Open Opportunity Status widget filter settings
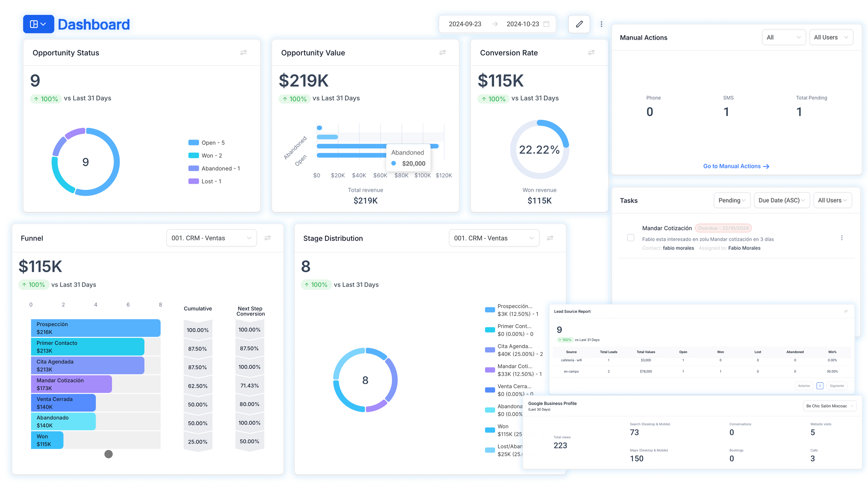Screen dimensions: 868x488 [x=243, y=53]
